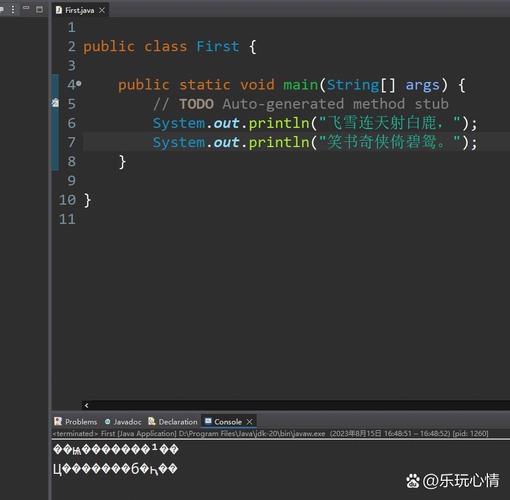Click the second garbled console output line
The height and width of the screenshot is (500, 510).
[x=115, y=469]
